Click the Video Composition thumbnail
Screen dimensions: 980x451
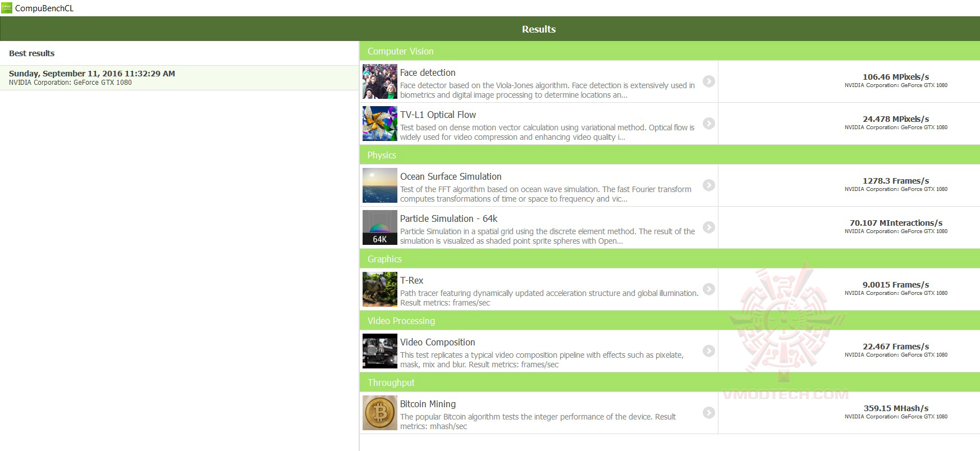(x=380, y=351)
